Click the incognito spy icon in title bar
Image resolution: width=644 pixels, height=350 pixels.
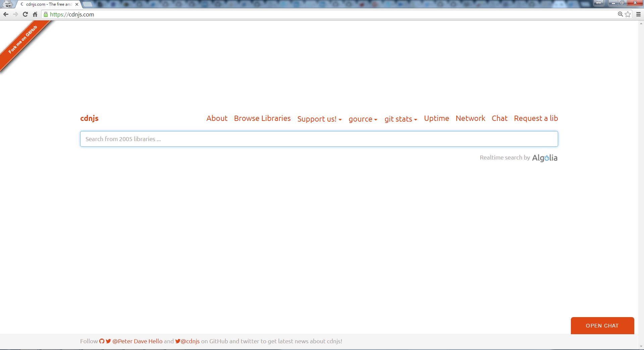click(8, 4)
